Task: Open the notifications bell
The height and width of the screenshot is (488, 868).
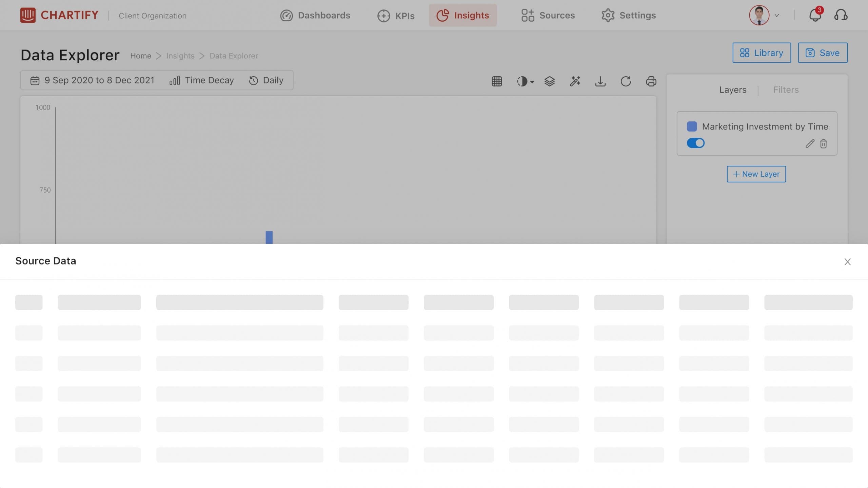Action: pyautogui.click(x=815, y=15)
